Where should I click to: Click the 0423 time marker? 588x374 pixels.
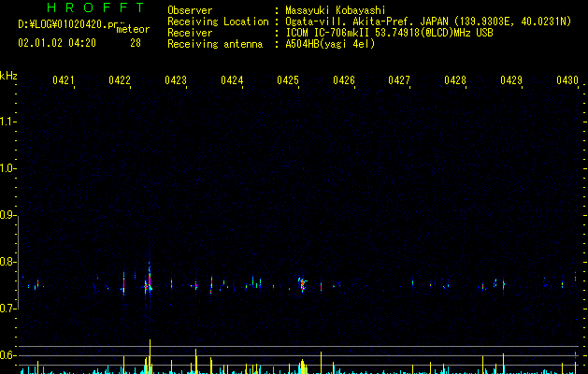(176, 79)
